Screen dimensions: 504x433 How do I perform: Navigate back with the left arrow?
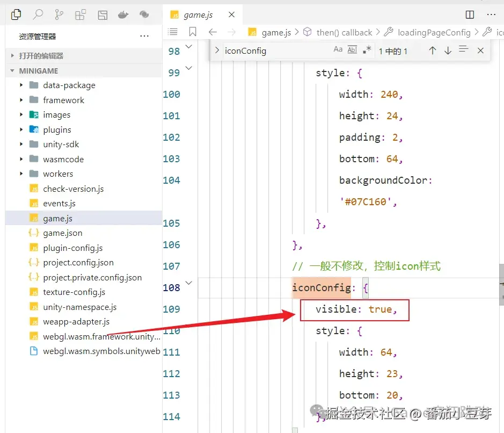213,32
